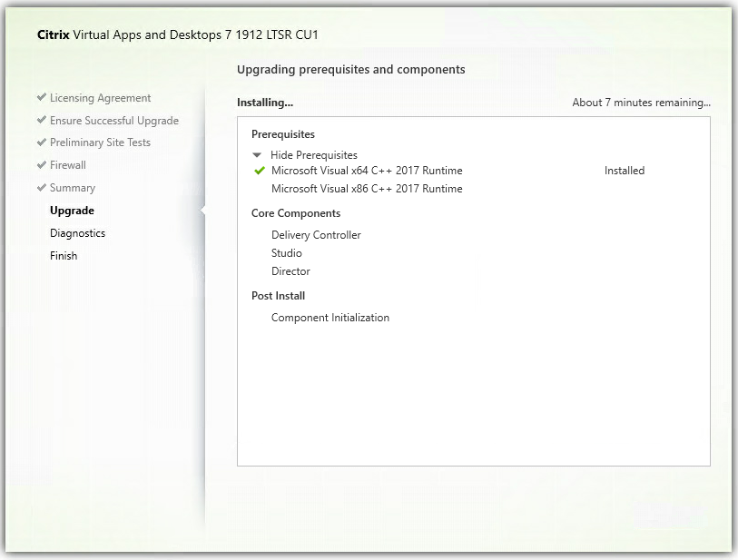Select the Upgrade step

(x=72, y=211)
